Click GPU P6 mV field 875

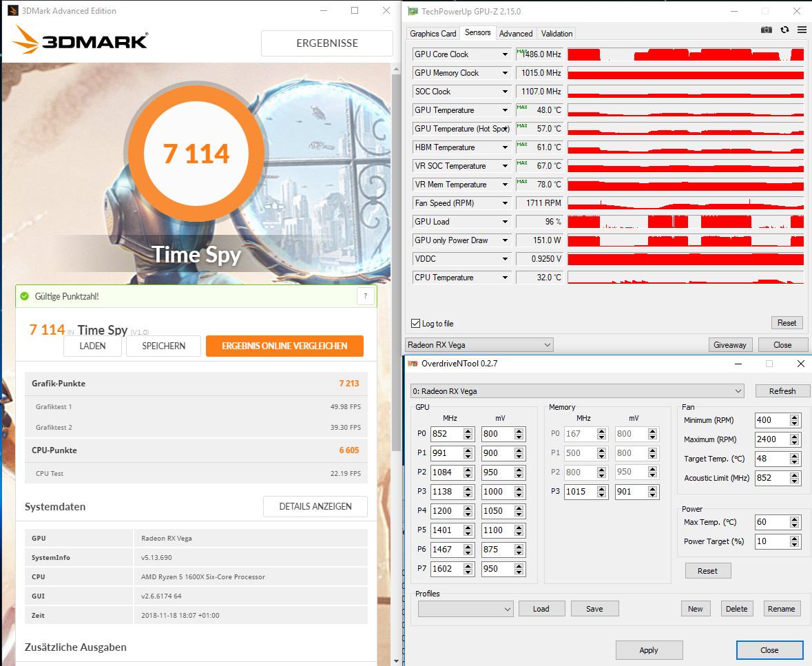(x=498, y=550)
